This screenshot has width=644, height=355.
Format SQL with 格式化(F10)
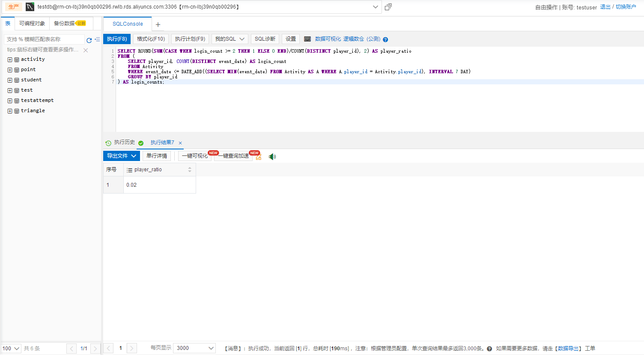click(x=151, y=39)
